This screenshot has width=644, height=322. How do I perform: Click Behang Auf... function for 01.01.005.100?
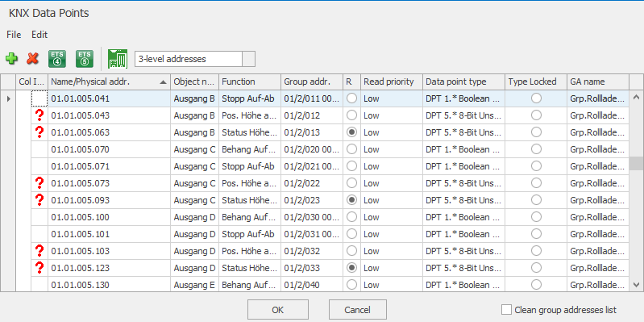tap(250, 217)
